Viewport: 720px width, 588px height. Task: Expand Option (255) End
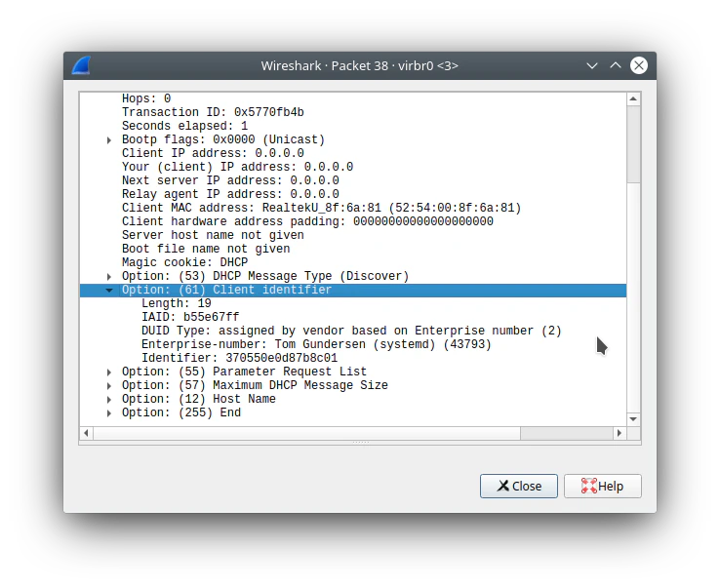(109, 413)
